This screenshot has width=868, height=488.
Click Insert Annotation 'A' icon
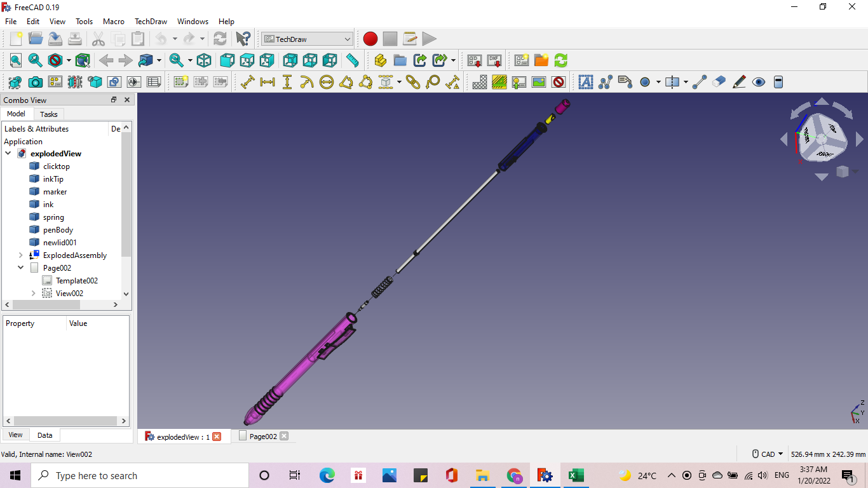click(x=586, y=82)
